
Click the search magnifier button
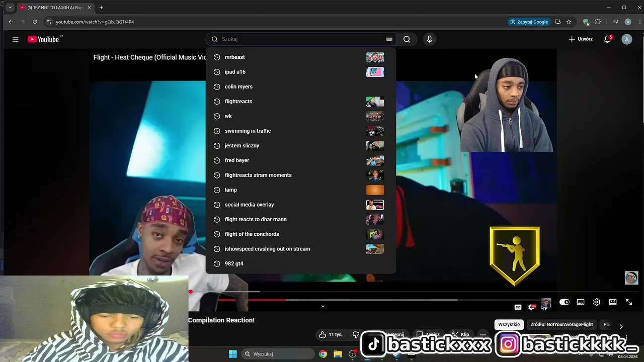click(x=407, y=39)
